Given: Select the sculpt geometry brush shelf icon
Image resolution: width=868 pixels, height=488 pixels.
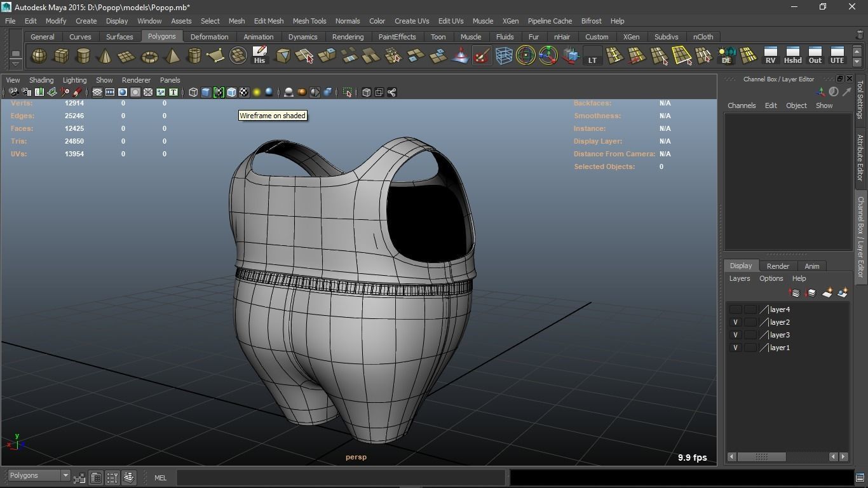Looking at the screenshot, I should tap(482, 56).
